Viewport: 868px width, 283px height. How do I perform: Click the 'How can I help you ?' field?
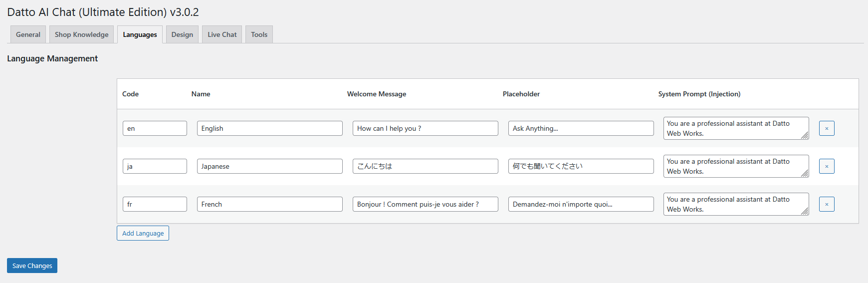(425, 128)
